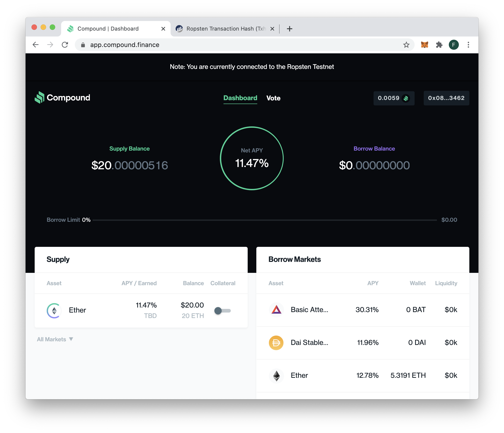Click the 0.0059 COMP balance button
Viewport: 504px width, 433px height.
tap(394, 98)
